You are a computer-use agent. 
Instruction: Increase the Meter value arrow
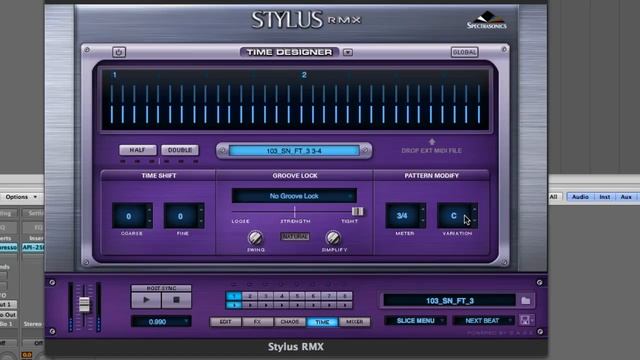(422, 210)
